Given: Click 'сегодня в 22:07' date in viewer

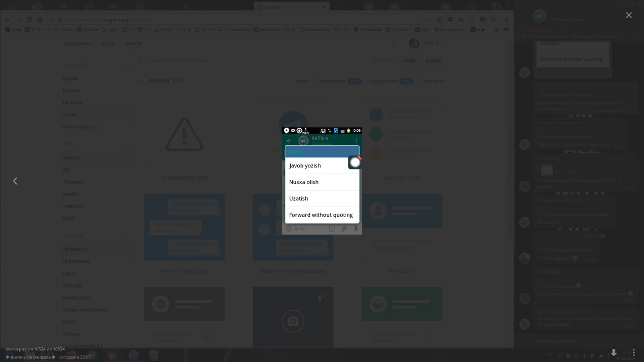Looking at the screenshot, I should pos(74,357).
